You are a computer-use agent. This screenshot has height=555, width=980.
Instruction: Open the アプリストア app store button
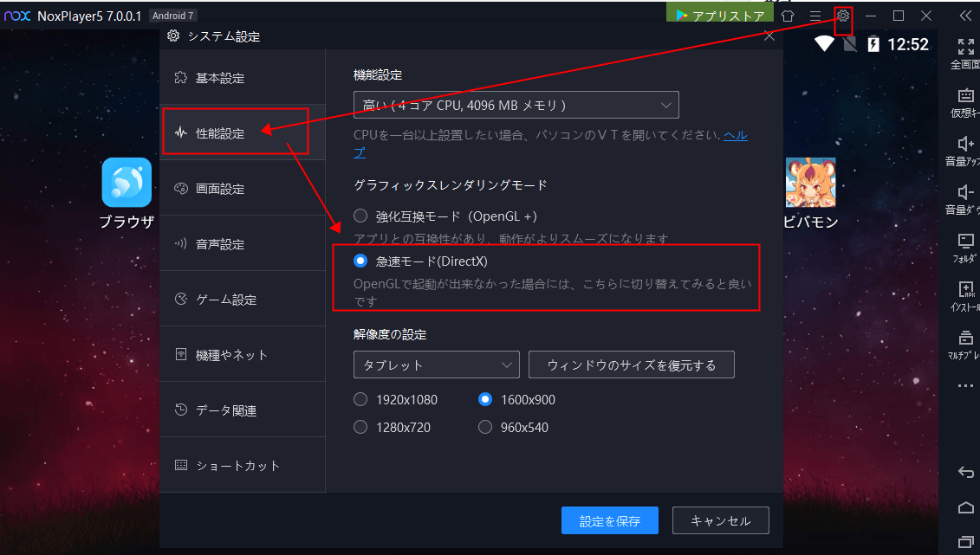tap(720, 13)
